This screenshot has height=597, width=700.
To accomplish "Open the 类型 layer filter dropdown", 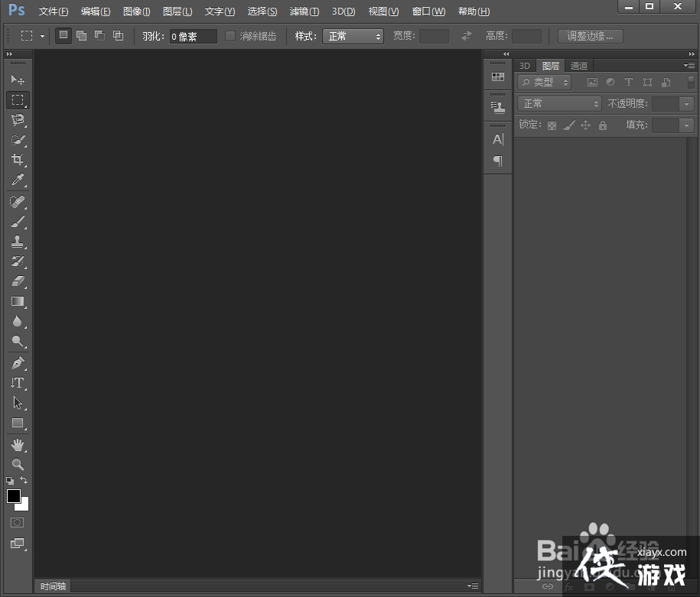I will (x=544, y=83).
